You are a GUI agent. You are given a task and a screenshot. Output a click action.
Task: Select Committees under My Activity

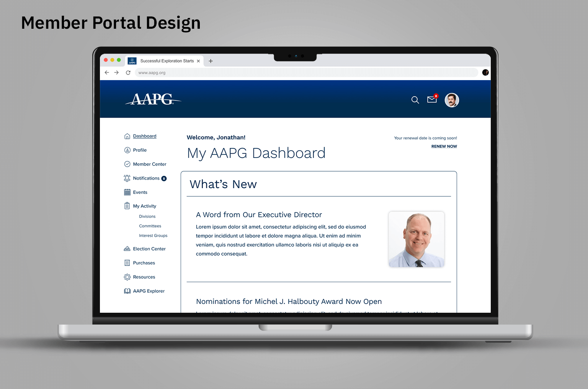click(x=150, y=226)
